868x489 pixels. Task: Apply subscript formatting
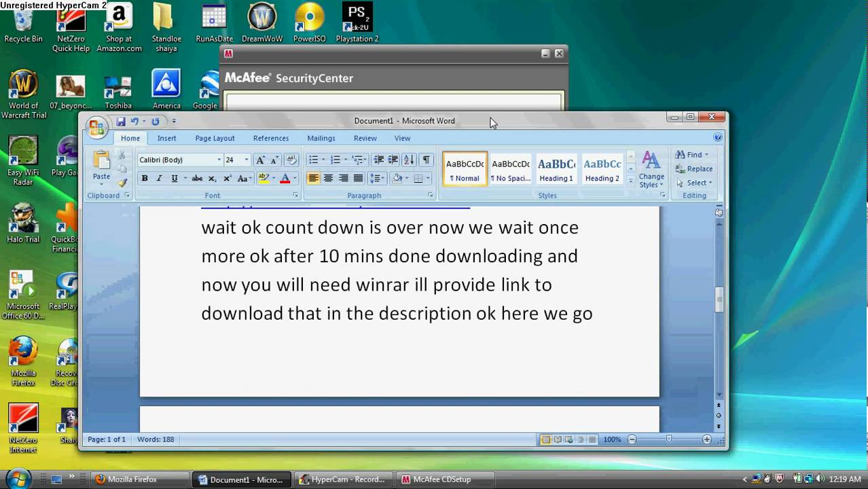pos(212,179)
